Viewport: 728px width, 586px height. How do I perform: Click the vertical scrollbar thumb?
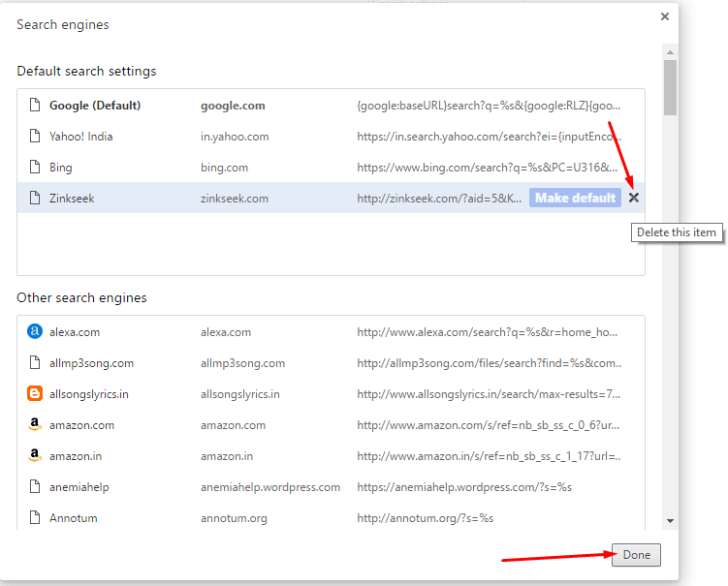point(670,88)
